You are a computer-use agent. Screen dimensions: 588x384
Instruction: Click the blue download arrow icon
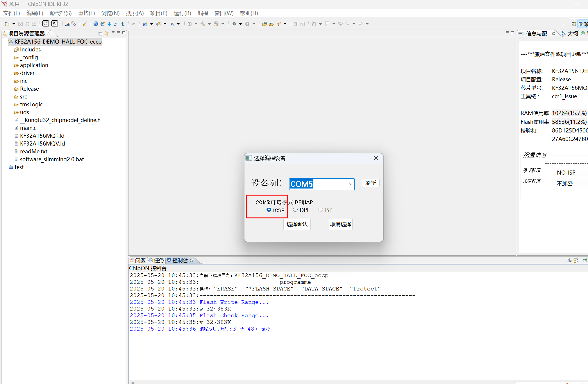[109, 24]
